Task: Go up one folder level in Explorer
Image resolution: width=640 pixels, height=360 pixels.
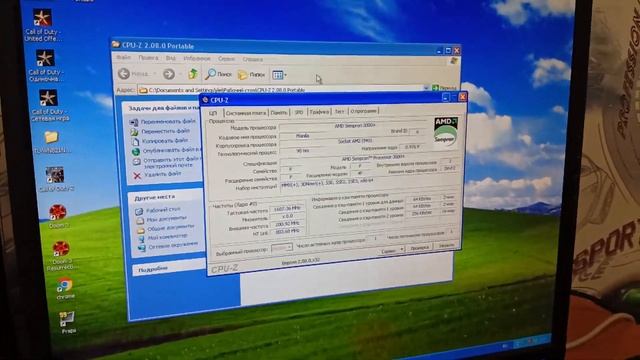Action: tap(193, 74)
